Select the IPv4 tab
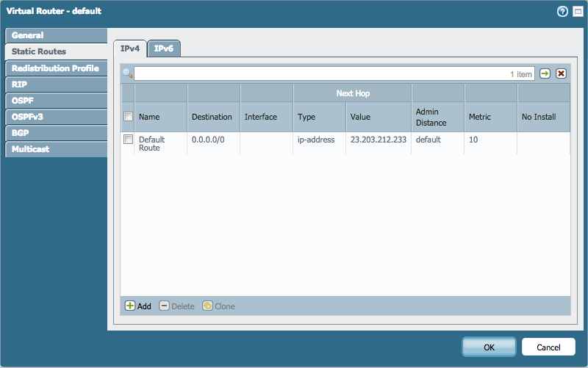This screenshot has height=368, width=588. click(130, 48)
